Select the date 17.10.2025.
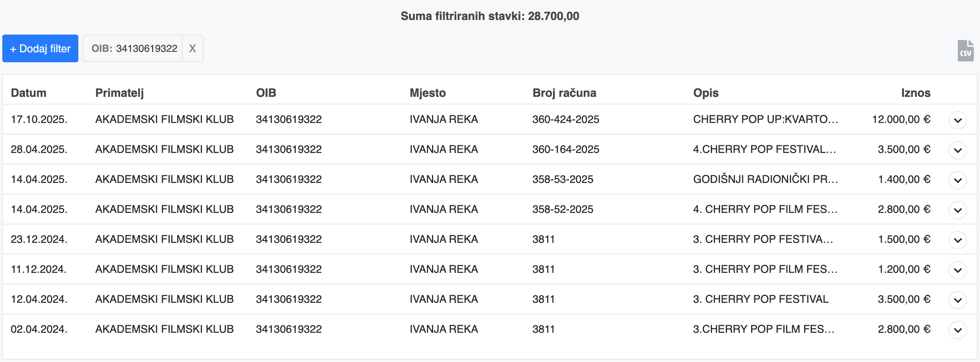Image resolution: width=980 pixels, height=362 pixels. click(39, 120)
